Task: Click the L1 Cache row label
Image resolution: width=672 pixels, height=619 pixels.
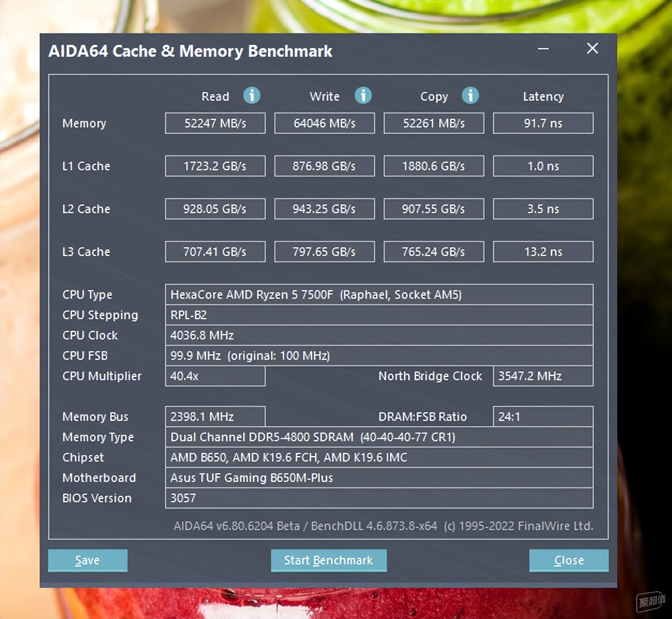Action: [x=86, y=166]
